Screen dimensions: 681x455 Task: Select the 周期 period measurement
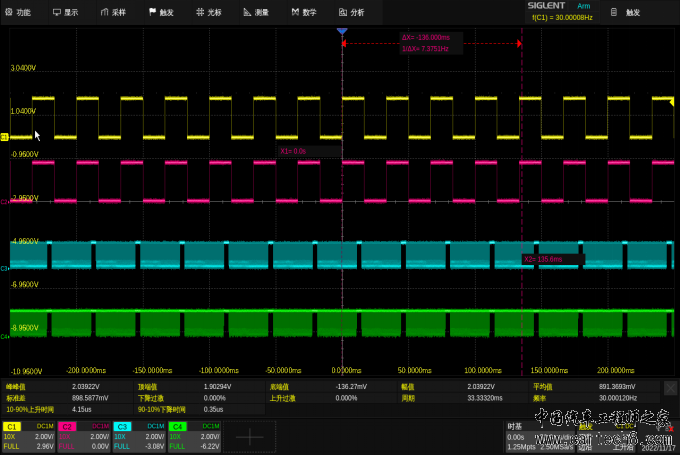[x=408, y=398]
